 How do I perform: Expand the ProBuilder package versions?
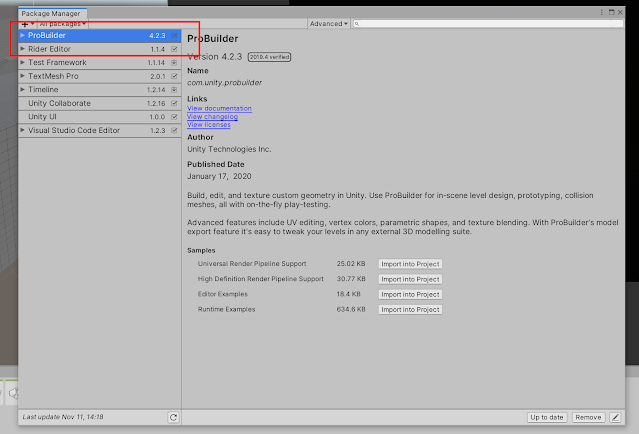(x=23, y=35)
